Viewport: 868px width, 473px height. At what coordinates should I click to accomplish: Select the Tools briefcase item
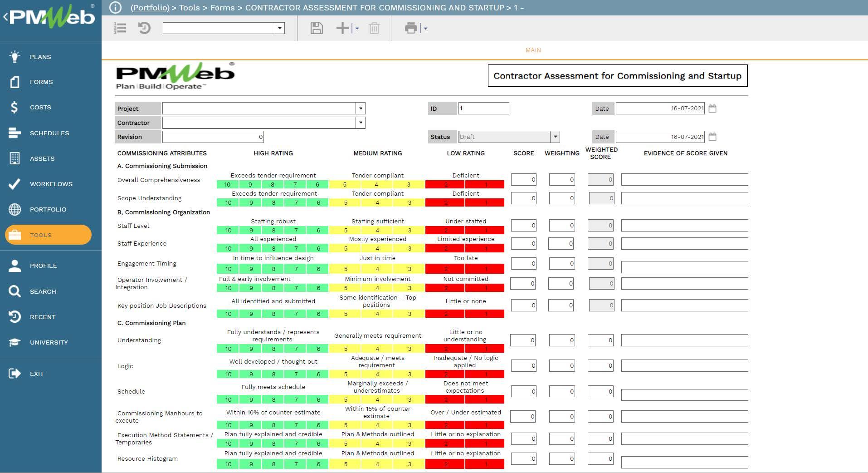pyautogui.click(x=48, y=235)
